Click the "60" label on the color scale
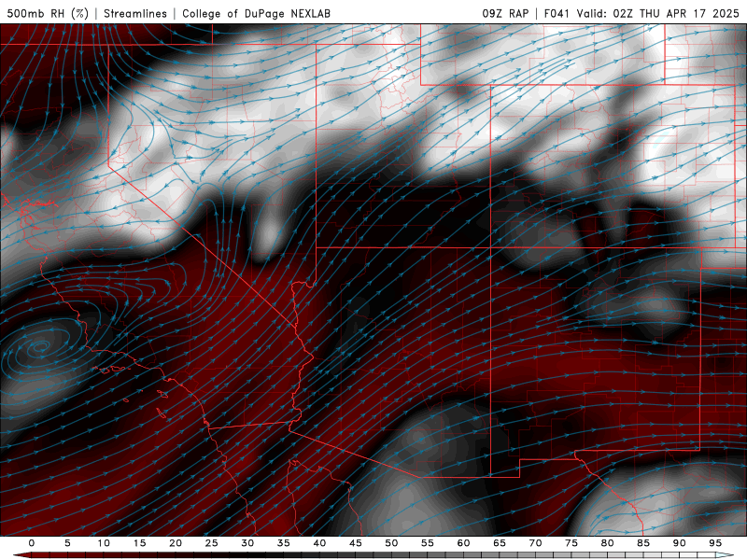This screenshot has height=560, width=747. point(463,543)
